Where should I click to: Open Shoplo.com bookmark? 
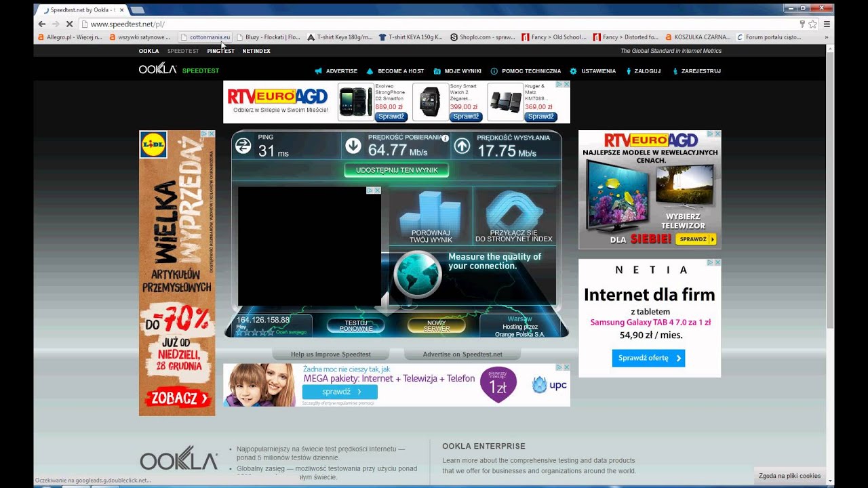[482, 37]
